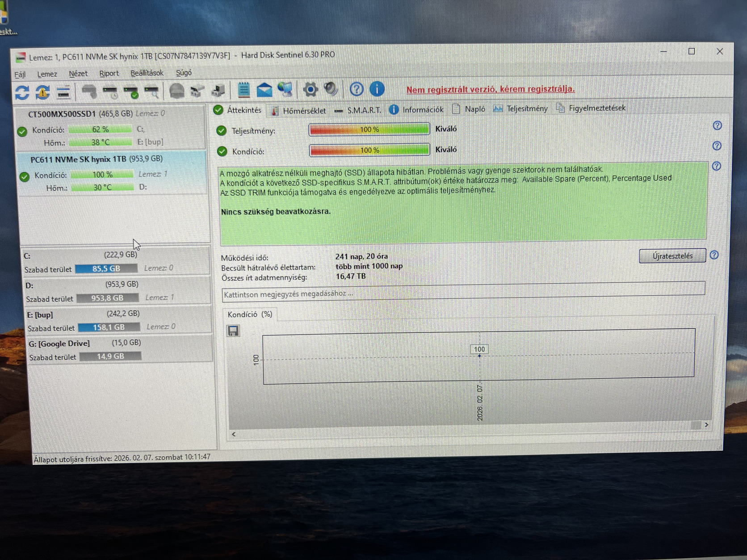The height and width of the screenshot is (560, 747).
Task: Click the graph's left scroll arrow
Action: click(234, 434)
